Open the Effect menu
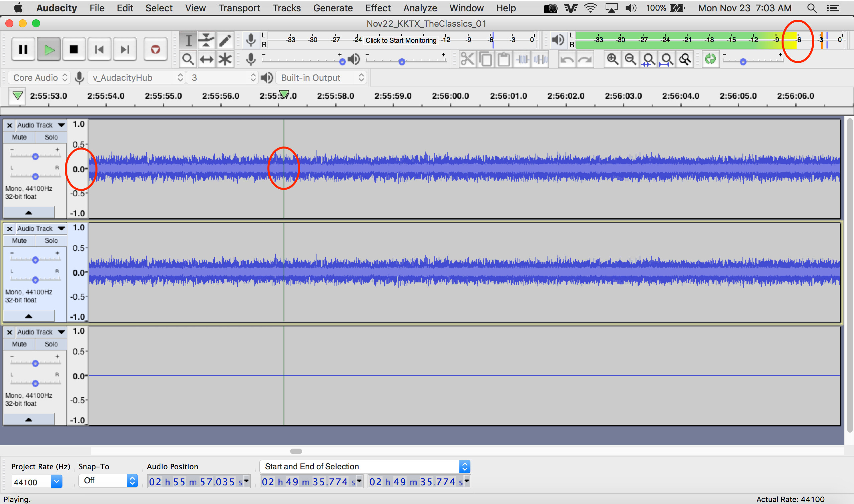854x504 pixels. 378,8
